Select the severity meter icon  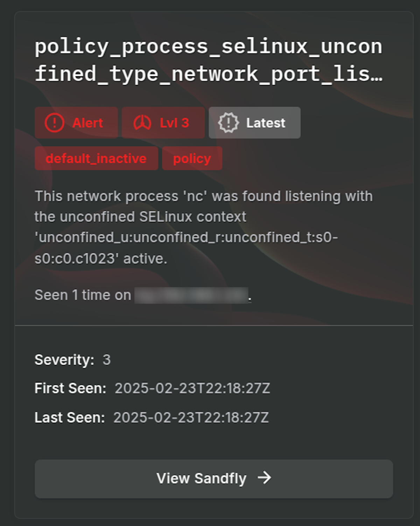coord(142,122)
